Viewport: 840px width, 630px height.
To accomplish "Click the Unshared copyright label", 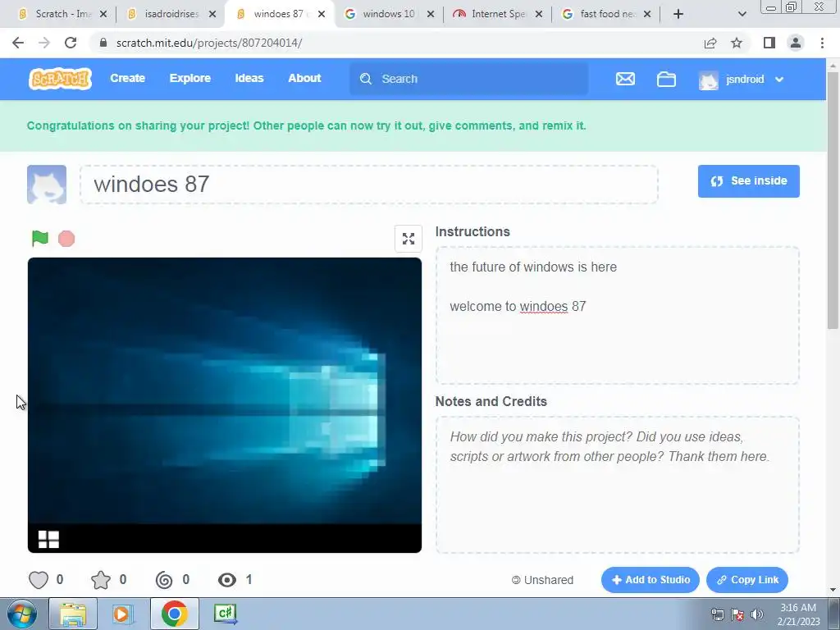I will [543, 580].
